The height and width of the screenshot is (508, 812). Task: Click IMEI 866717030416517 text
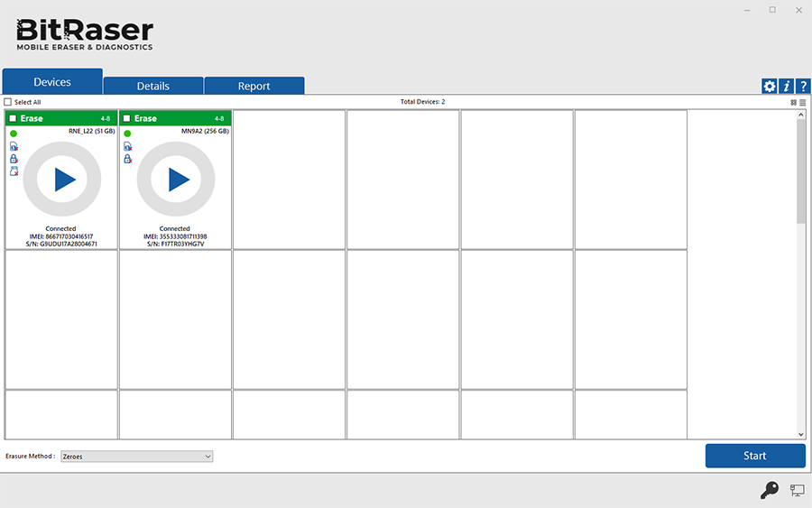[61, 236]
